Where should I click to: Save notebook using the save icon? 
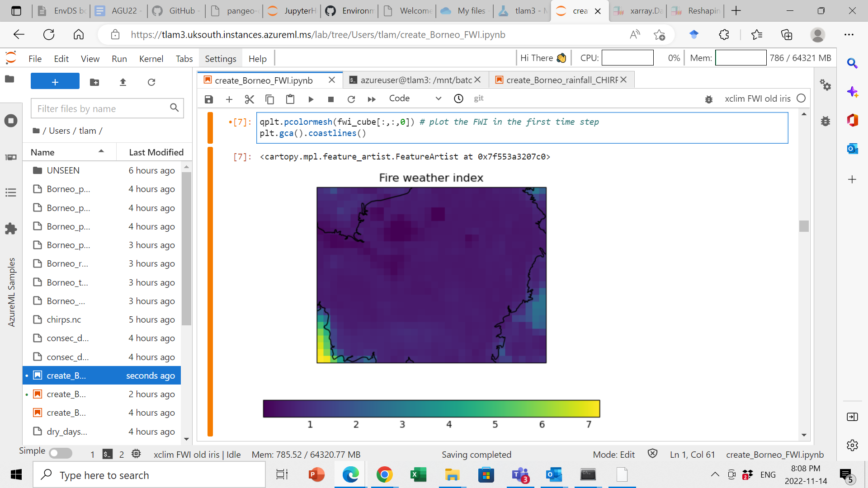208,99
